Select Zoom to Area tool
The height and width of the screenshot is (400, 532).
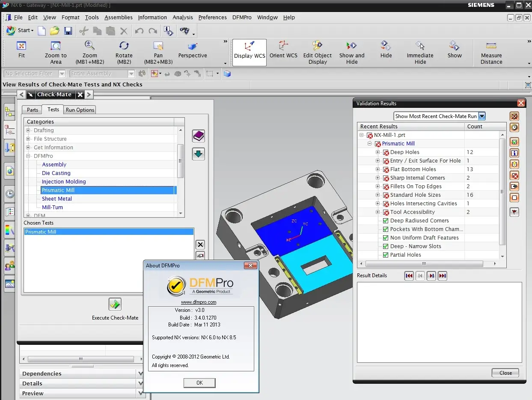point(56,53)
